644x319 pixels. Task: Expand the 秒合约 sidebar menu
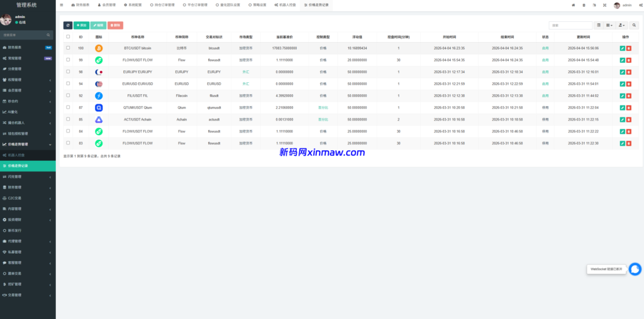(x=28, y=101)
